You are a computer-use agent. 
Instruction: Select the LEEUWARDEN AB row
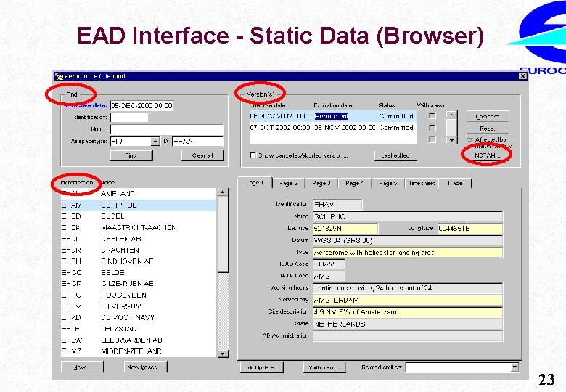[x=139, y=340]
